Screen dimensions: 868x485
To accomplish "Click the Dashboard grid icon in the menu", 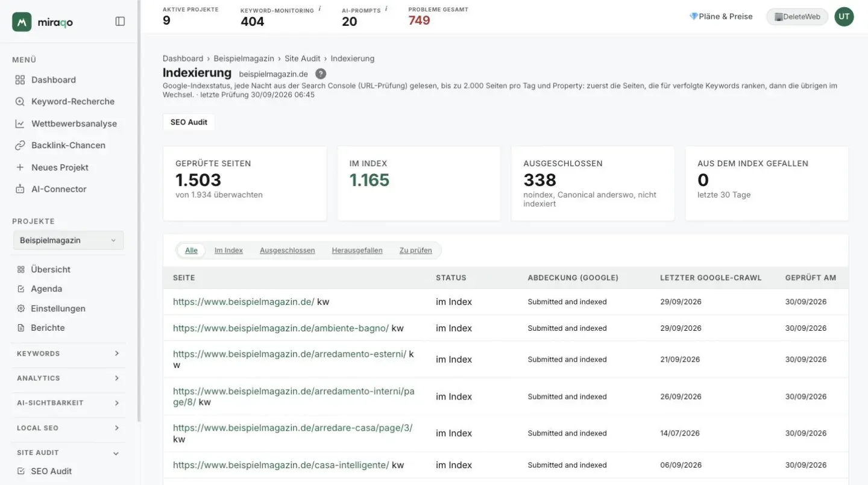I will tap(20, 80).
